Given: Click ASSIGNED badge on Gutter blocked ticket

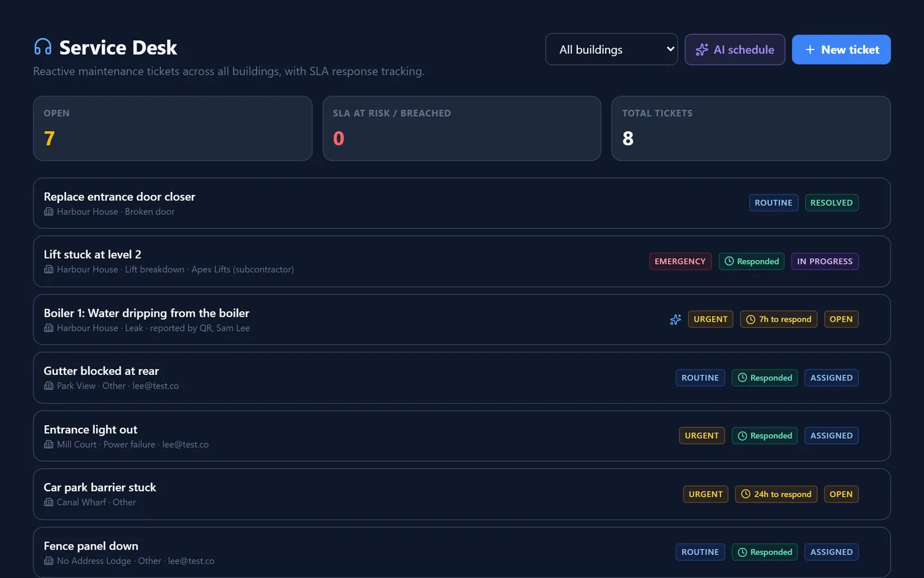Looking at the screenshot, I should point(832,378).
